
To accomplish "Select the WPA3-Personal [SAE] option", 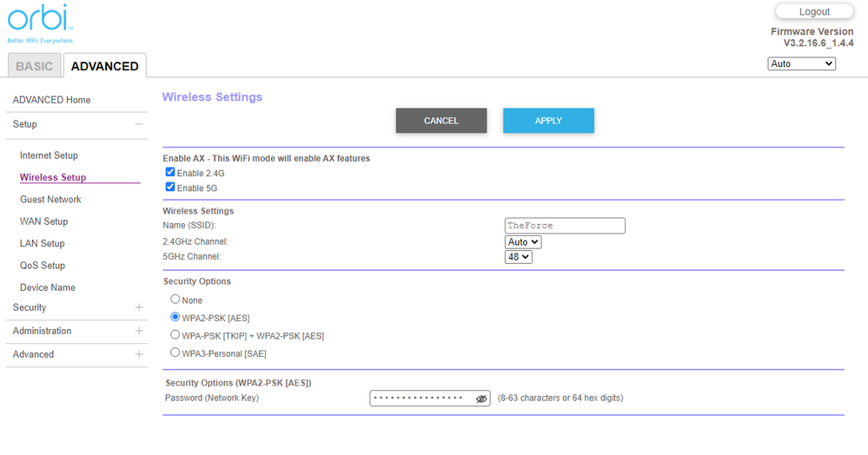I will coord(176,353).
